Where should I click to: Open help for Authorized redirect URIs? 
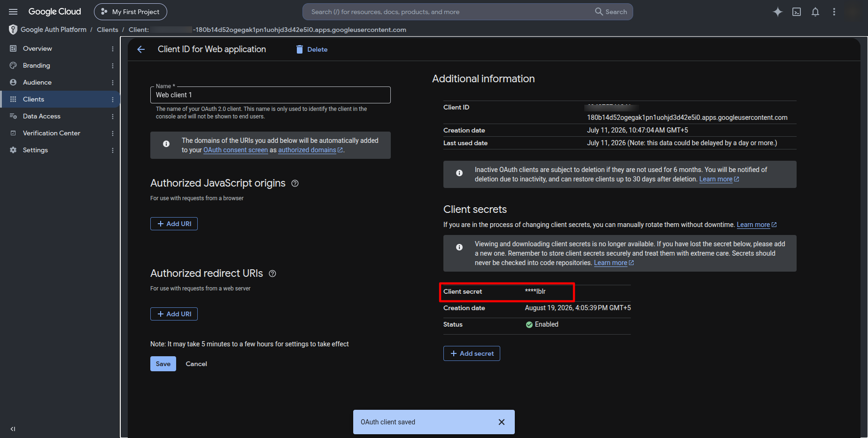click(272, 274)
